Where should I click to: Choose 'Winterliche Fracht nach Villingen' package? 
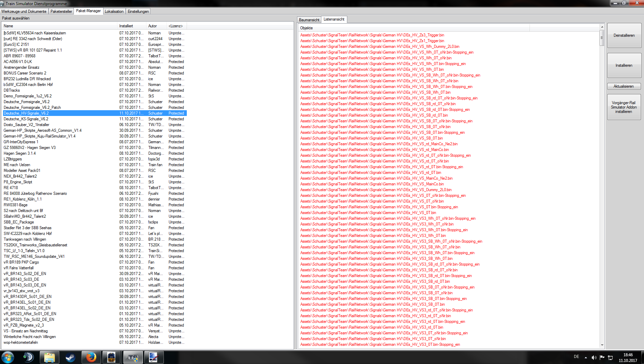(x=95, y=337)
